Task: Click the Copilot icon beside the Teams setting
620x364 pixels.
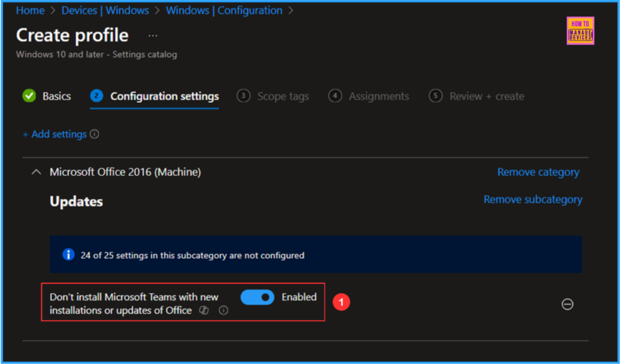Action: tap(204, 310)
